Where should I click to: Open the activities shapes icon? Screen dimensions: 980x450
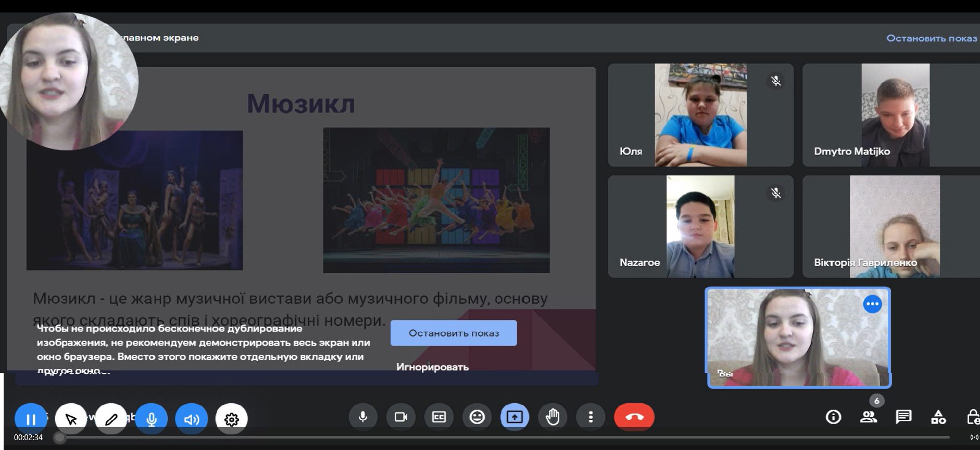click(938, 417)
